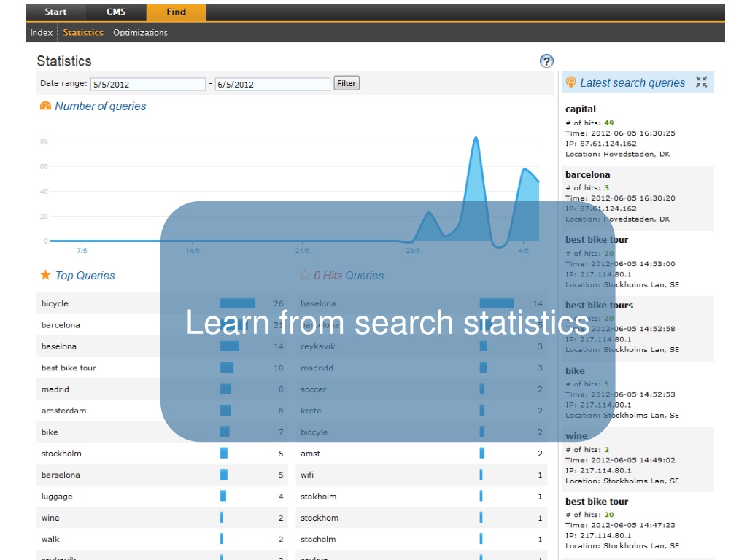This screenshot has width=747, height=560.
Task: Open the CMS tab
Action: pos(116,12)
